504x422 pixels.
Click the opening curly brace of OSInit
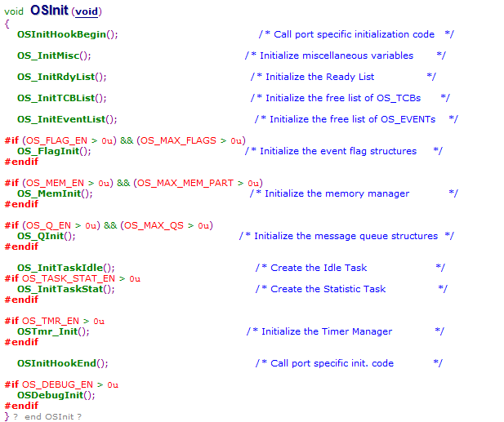7,24
